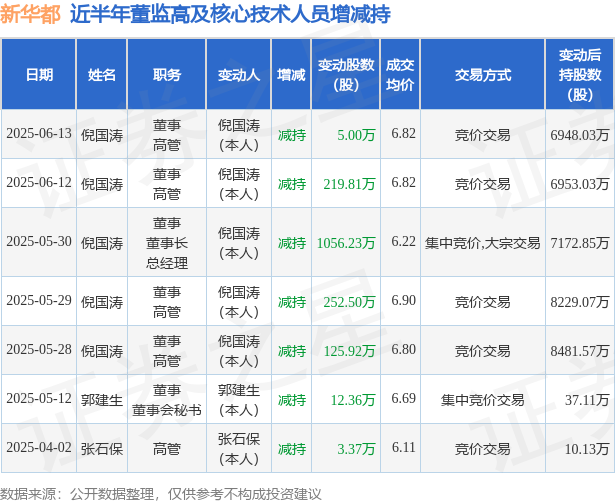Image resolution: width=615 pixels, height=503 pixels.
Task: Click the 董事 董事长 总经理 position cell
Action: [167, 243]
